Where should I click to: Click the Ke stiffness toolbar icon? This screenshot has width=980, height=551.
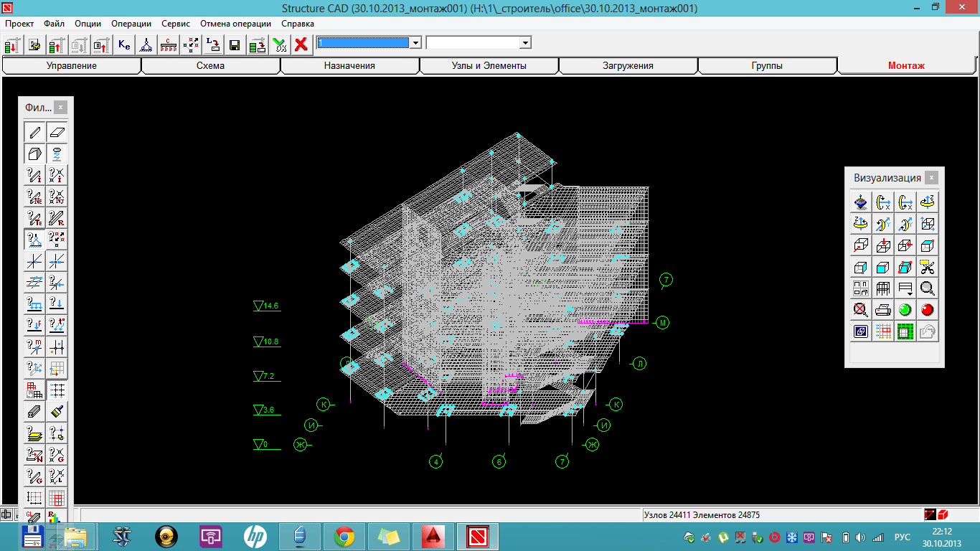tap(124, 45)
